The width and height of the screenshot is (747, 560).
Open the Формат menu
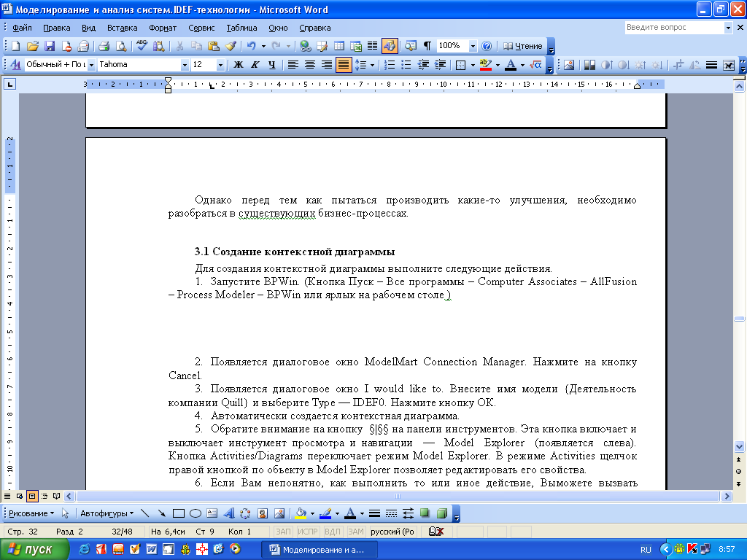pyautogui.click(x=163, y=28)
